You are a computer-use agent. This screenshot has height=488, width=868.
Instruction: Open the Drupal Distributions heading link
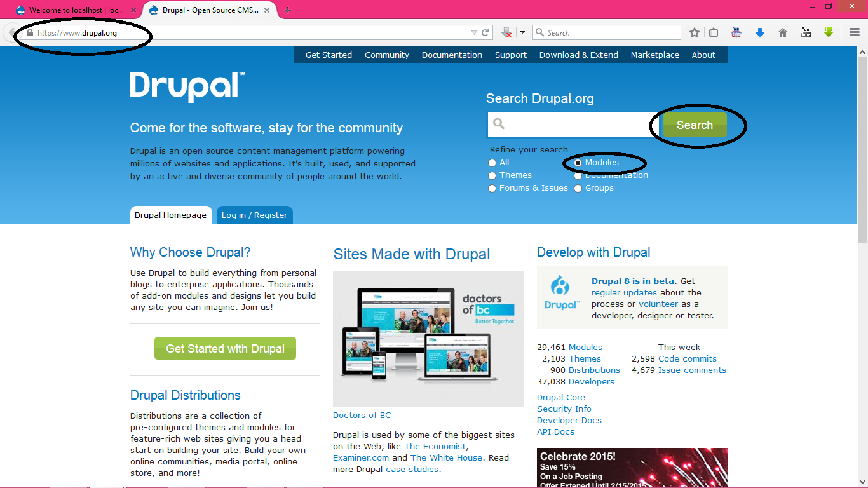point(186,395)
